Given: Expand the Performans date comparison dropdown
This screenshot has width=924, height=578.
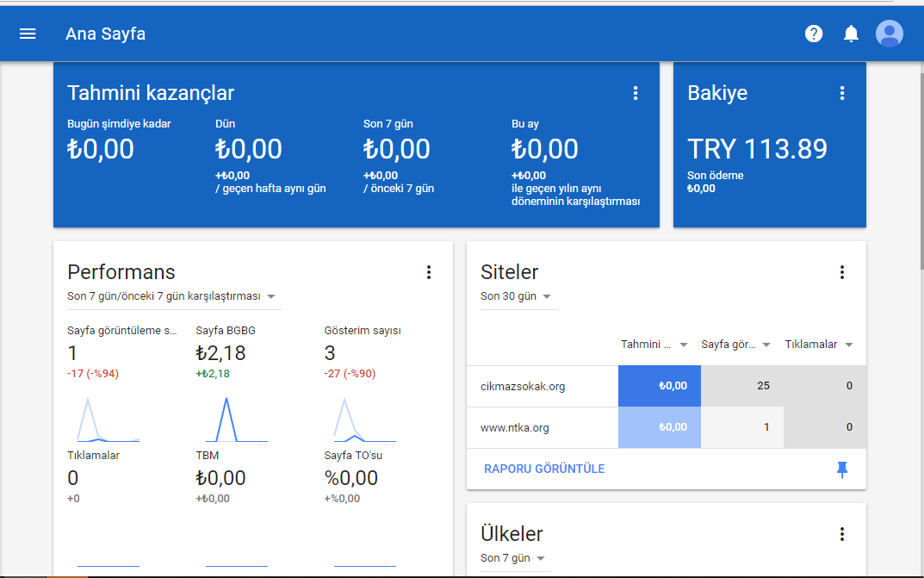Looking at the screenshot, I should click(174, 296).
